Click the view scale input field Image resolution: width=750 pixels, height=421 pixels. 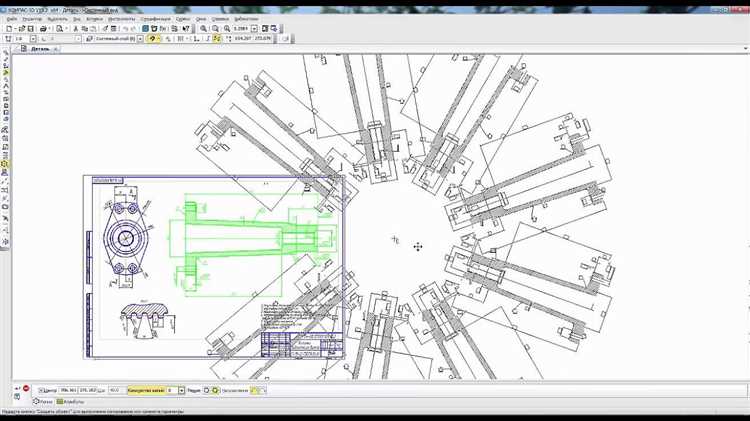point(241,29)
